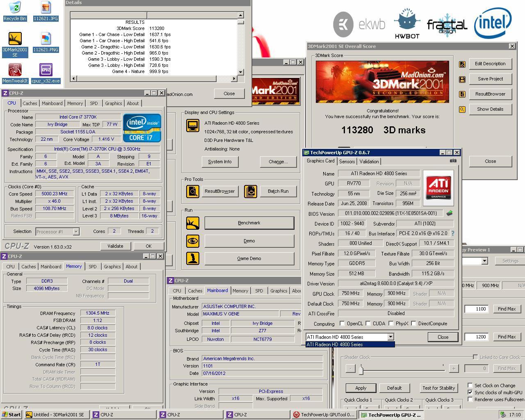
Task: Toggle the PhysX checkbox in GPU-Z
Action: tap(391, 324)
